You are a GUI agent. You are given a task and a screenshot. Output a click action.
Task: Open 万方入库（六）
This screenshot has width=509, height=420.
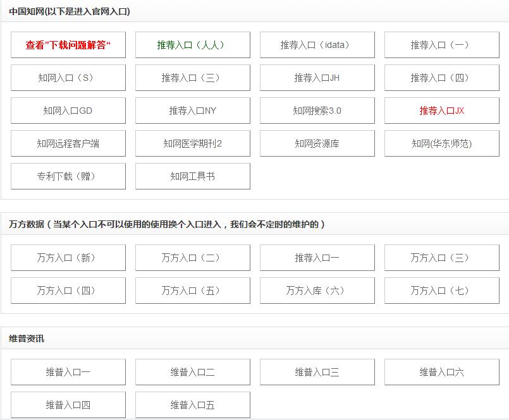[x=317, y=291]
